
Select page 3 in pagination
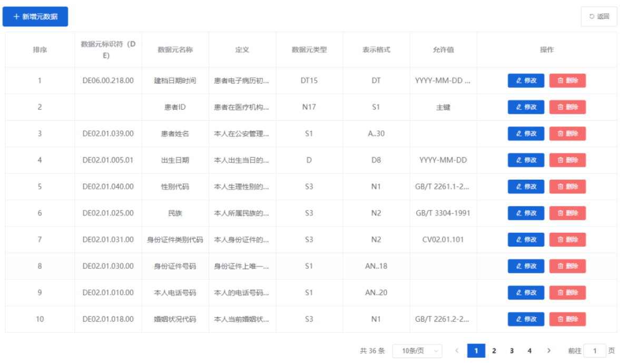click(x=512, y=351)
